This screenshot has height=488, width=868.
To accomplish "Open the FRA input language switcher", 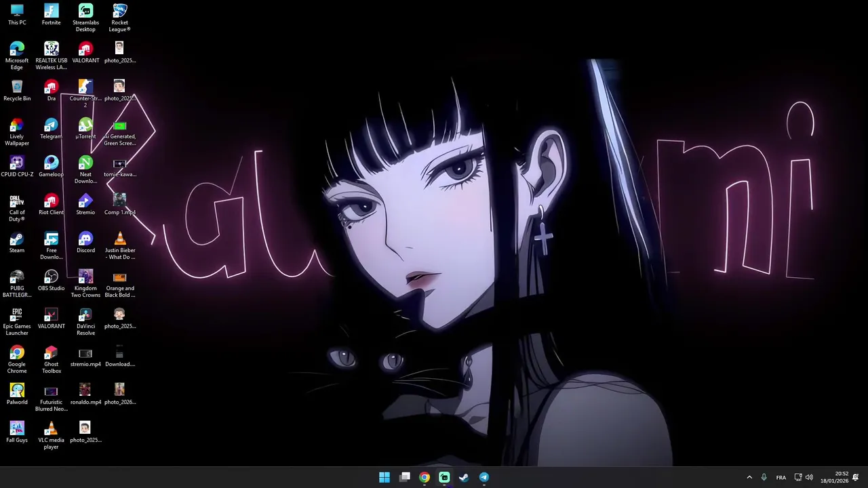I will point(781,477).
